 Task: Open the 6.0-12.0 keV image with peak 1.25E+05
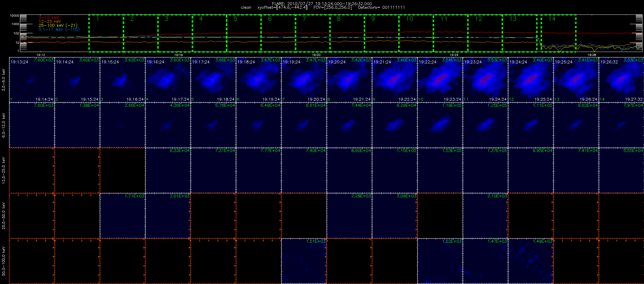(x=485, y=125)
